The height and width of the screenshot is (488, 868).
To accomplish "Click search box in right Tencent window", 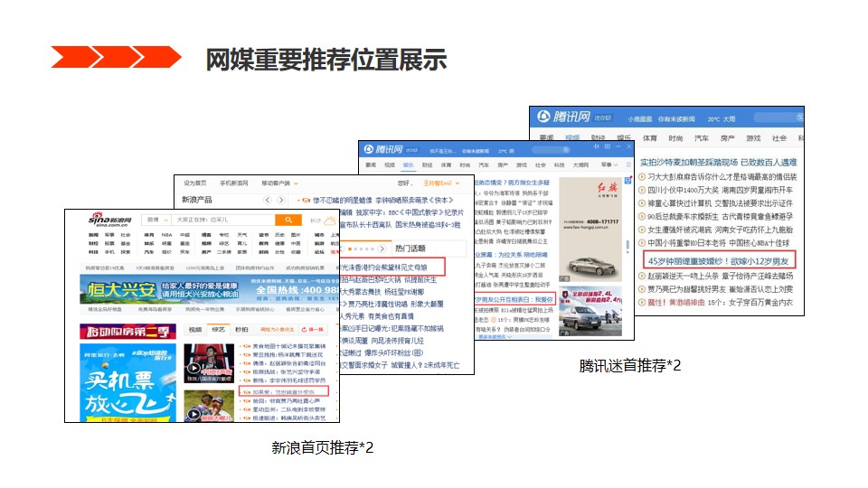I will (x=778, y=117).
